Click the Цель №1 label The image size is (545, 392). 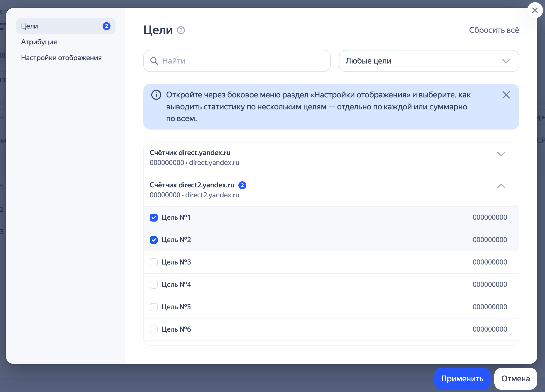[176, 217]
